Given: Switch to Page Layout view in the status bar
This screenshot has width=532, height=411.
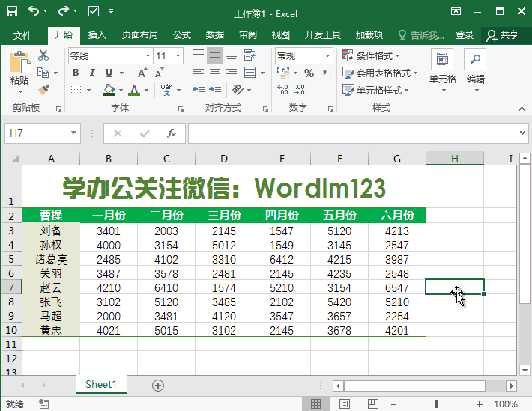Looking at the screenshot, I should point(341,404).
